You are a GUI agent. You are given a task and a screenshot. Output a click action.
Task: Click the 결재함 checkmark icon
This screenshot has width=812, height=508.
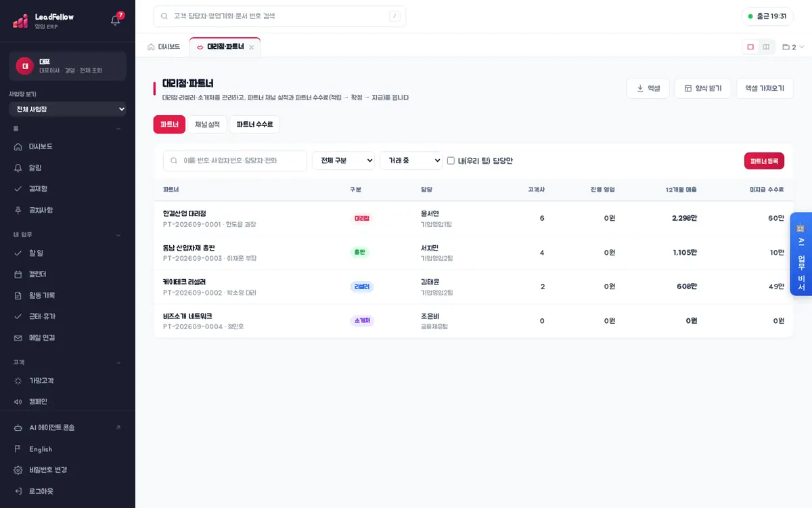tap(18, 188)
